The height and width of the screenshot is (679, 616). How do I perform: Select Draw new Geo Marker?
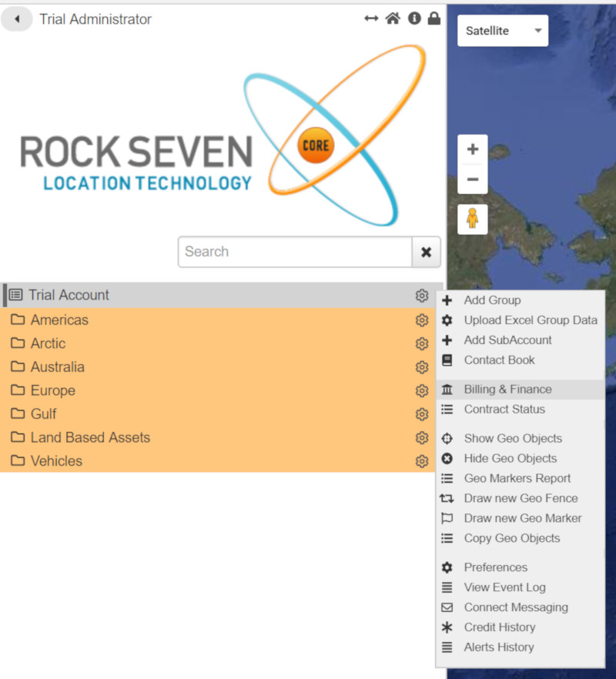(x=521, y=518)
